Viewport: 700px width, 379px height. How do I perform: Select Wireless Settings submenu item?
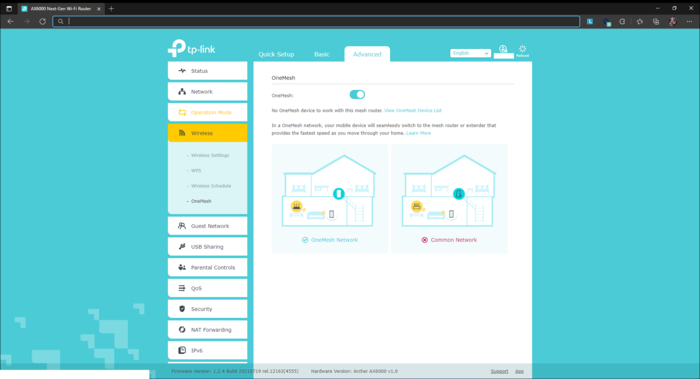[x=210, y=155]
